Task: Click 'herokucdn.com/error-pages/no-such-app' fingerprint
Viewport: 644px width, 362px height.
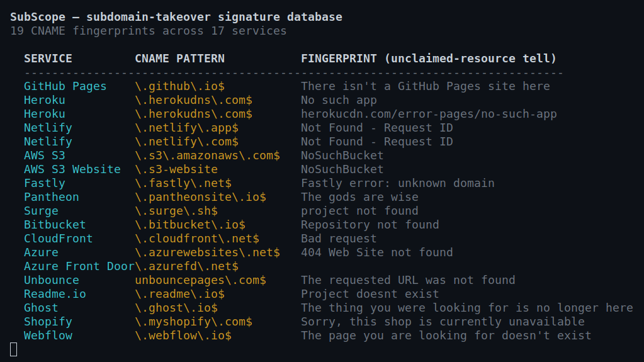Action: [x=429, y=114]
